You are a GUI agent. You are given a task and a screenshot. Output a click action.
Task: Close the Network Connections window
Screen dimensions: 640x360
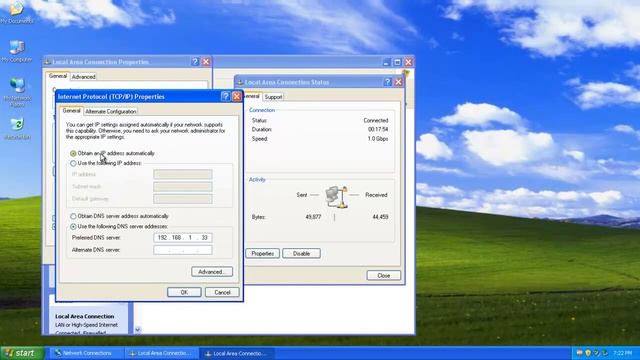408,62
